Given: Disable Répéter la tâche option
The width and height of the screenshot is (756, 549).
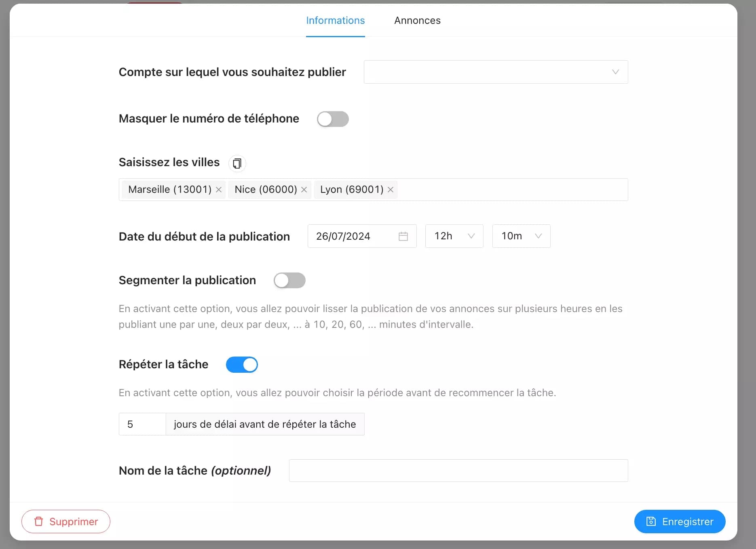Looking at the screenshot, I should [x=242, y=364].
